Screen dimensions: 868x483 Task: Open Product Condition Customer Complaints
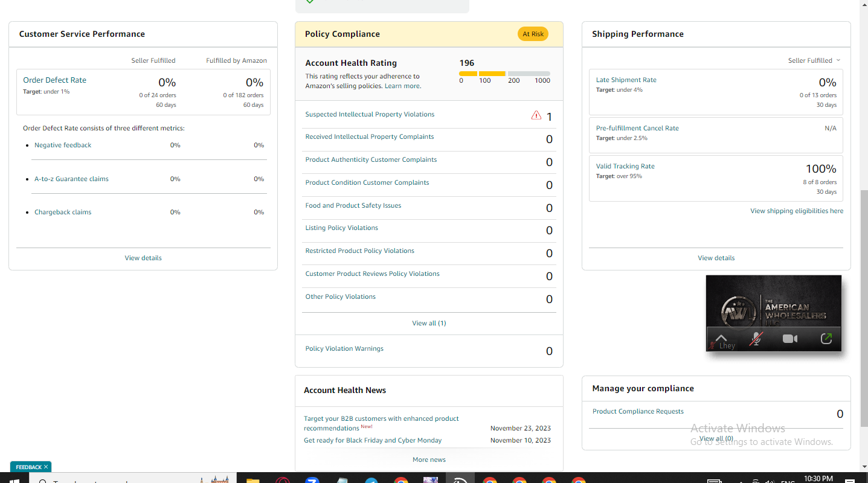tap(367, 182)
